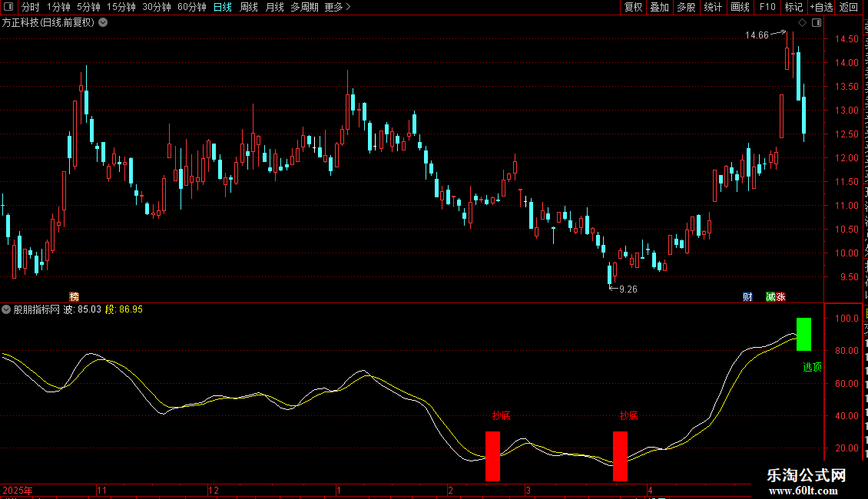Open F10 company information
This screenshot has width=868, height=499.
coord(767,7)
